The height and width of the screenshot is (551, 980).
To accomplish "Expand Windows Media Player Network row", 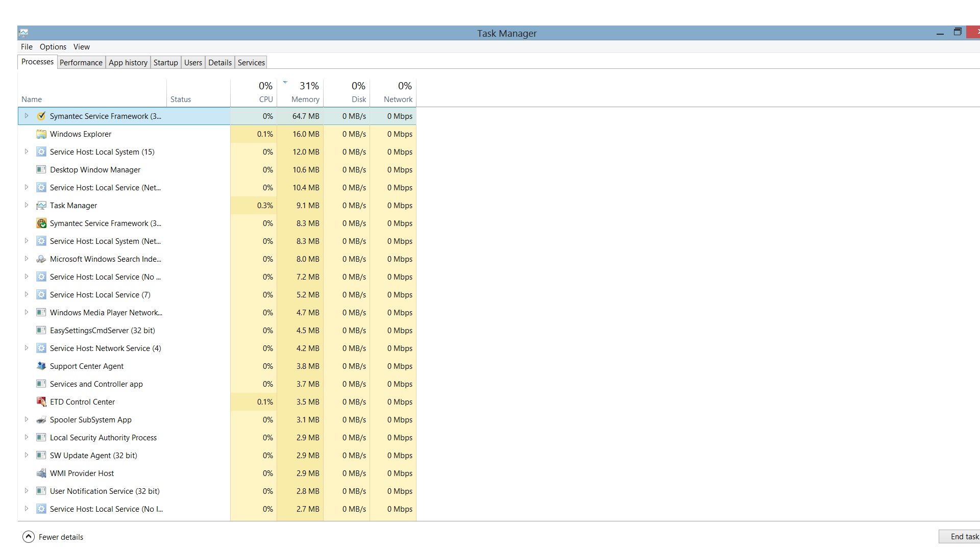I will pyautogui.click(x=27, y=312).
